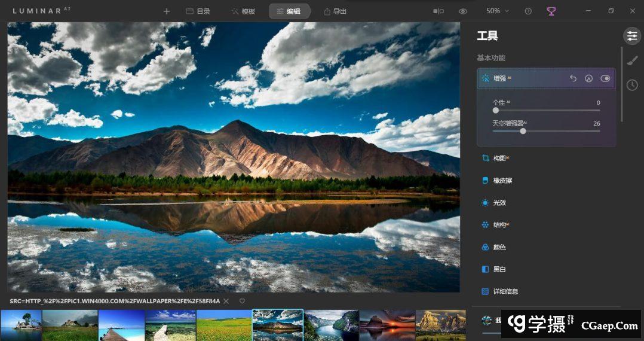Toggle the eye preview icon in top bar

(x=463, y=11)
